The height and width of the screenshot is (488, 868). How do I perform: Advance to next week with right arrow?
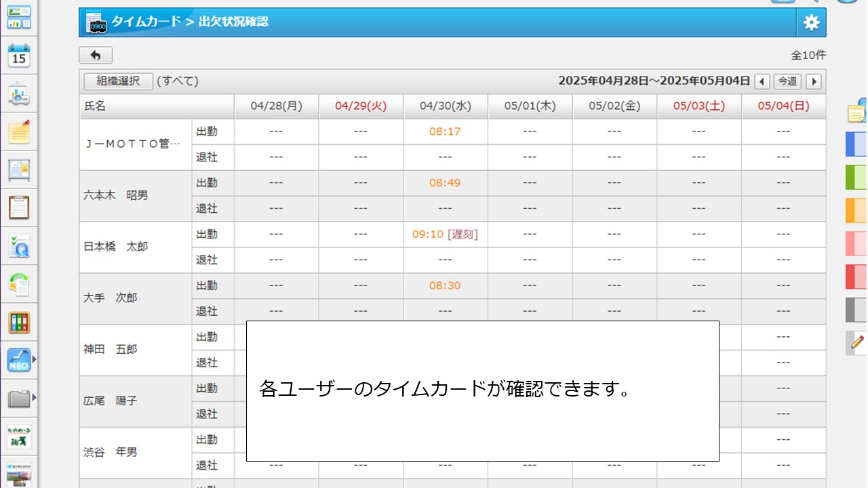coord(813,81)
